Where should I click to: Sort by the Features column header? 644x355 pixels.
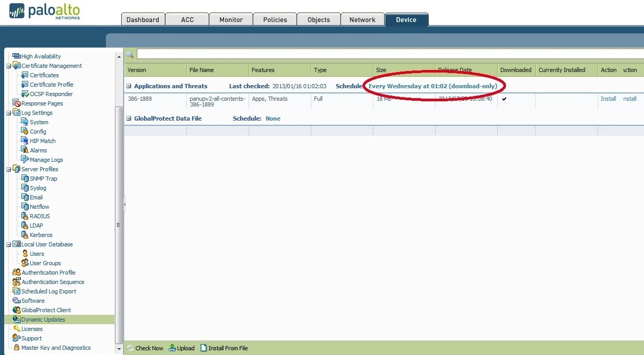click(279, 70)
